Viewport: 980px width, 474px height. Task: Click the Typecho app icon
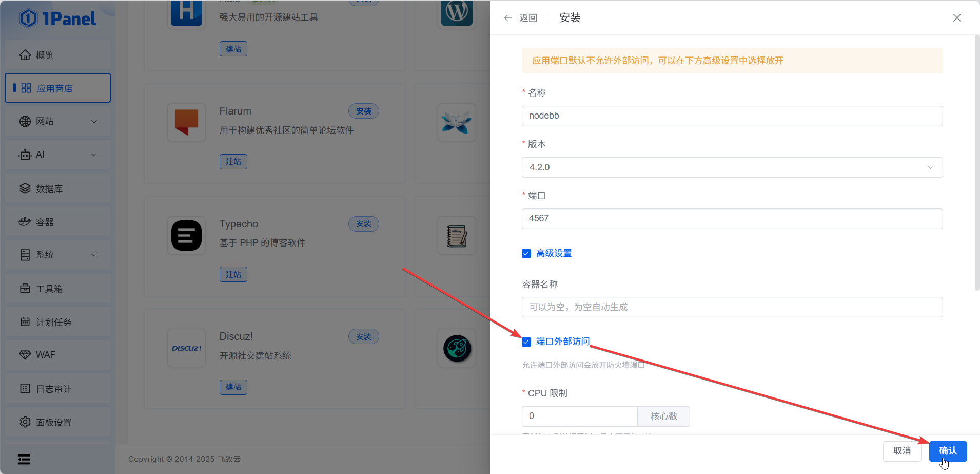tap(186, 235)
